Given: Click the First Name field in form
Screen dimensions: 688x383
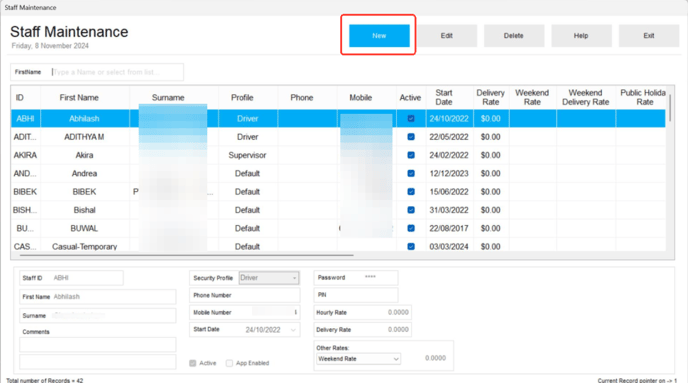Looking at the screenshot, I should pyautogui.click(x=98, y=297).
